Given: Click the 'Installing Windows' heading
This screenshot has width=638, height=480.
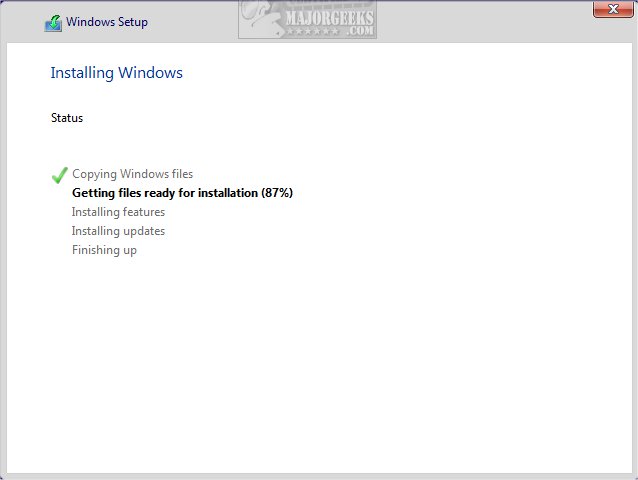Looking at the screenshot, I should point(116,73).
